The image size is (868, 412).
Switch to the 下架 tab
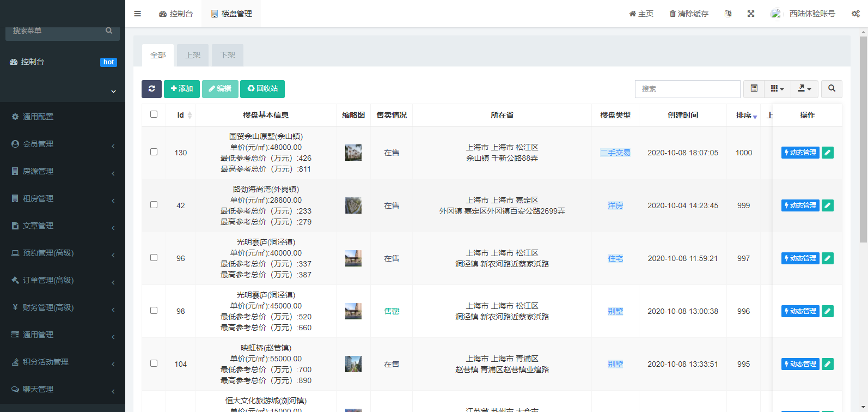(228, 55)
